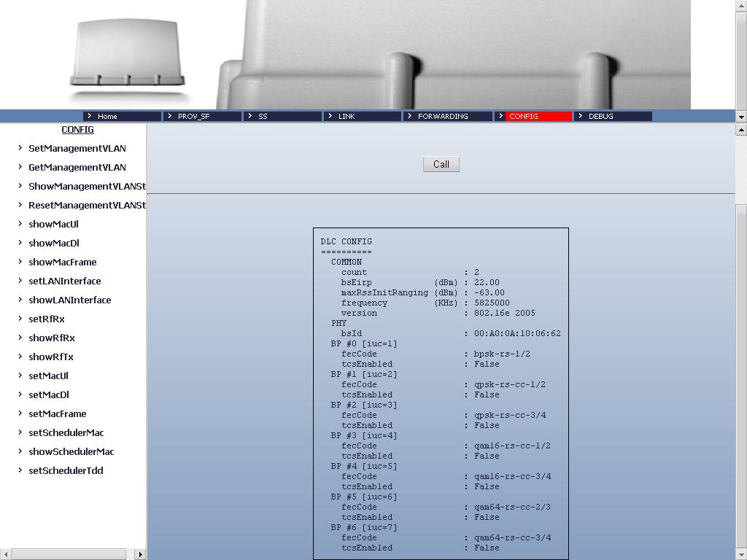747x560 pixels.
Task: Open the showSchedulerMac command
Action: pos(71,452)
